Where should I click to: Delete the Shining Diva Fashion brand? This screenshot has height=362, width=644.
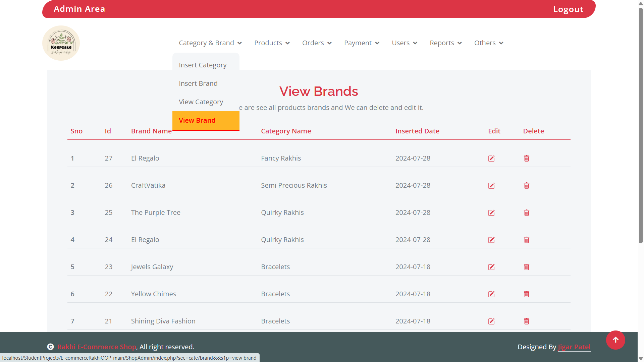tap(527, 321)
